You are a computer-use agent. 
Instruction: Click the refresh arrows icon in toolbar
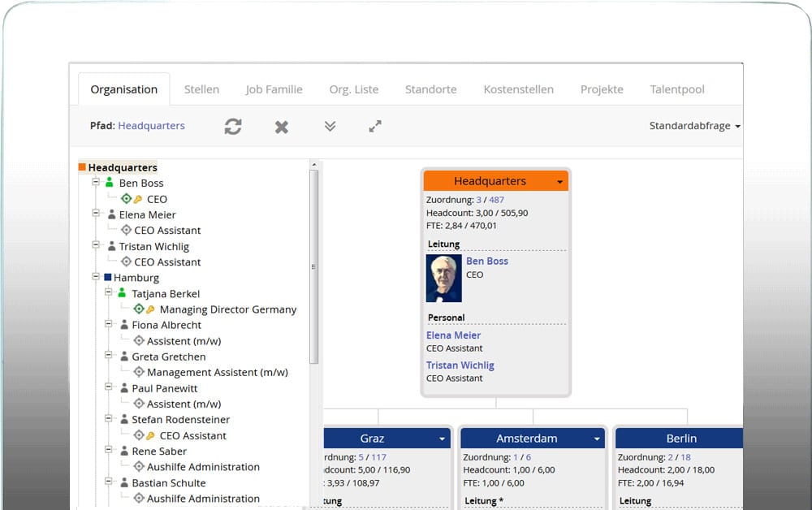click(233, 127)
